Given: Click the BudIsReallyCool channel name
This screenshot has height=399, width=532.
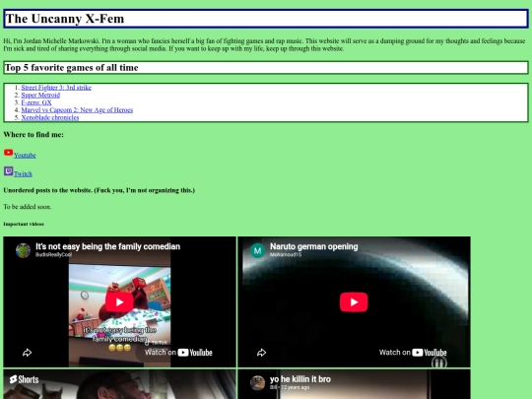Looking at the screenshot, I should click(53, 254).
